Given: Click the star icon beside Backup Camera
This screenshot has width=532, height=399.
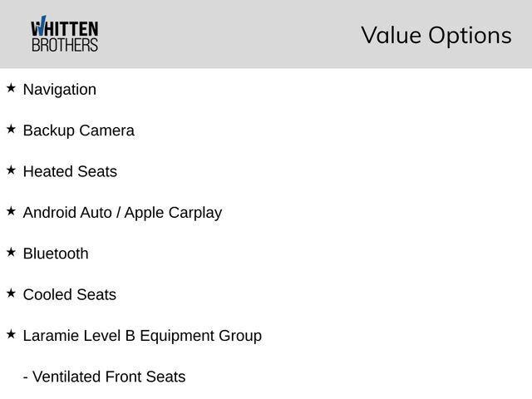Looking at the screenshot, I should tap(11, 129).
